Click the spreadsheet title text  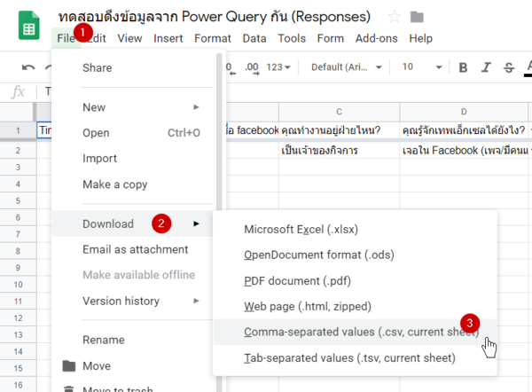214,17
